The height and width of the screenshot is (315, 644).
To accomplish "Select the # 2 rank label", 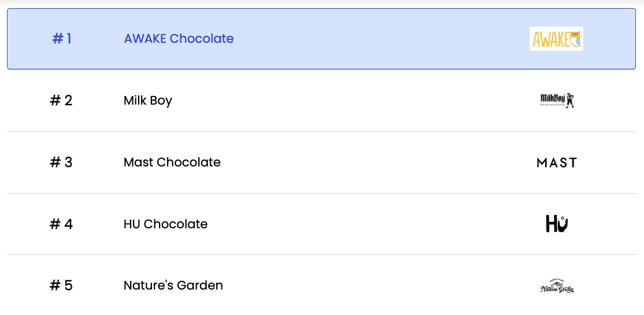I will click(61, 101).
